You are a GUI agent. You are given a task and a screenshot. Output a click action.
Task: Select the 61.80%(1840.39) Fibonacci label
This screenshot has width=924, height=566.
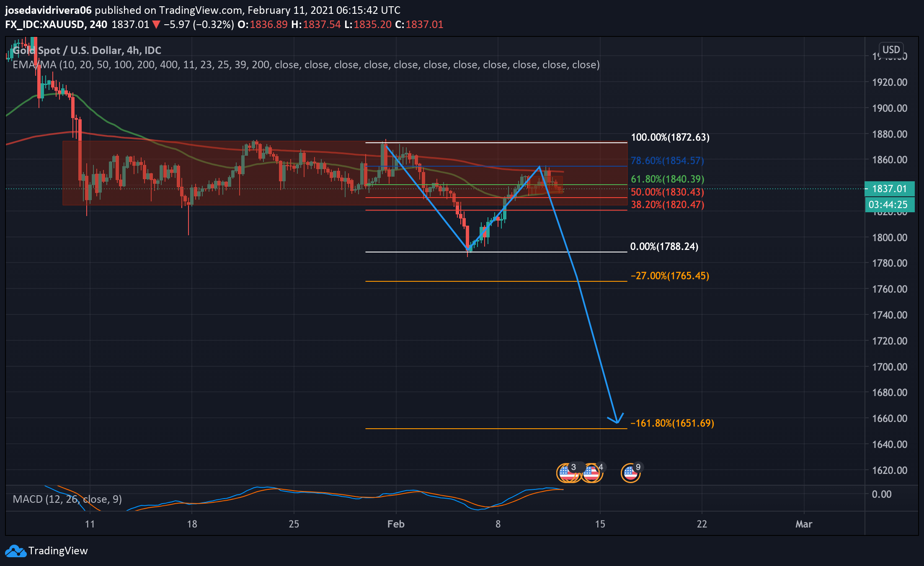(667, 179)
